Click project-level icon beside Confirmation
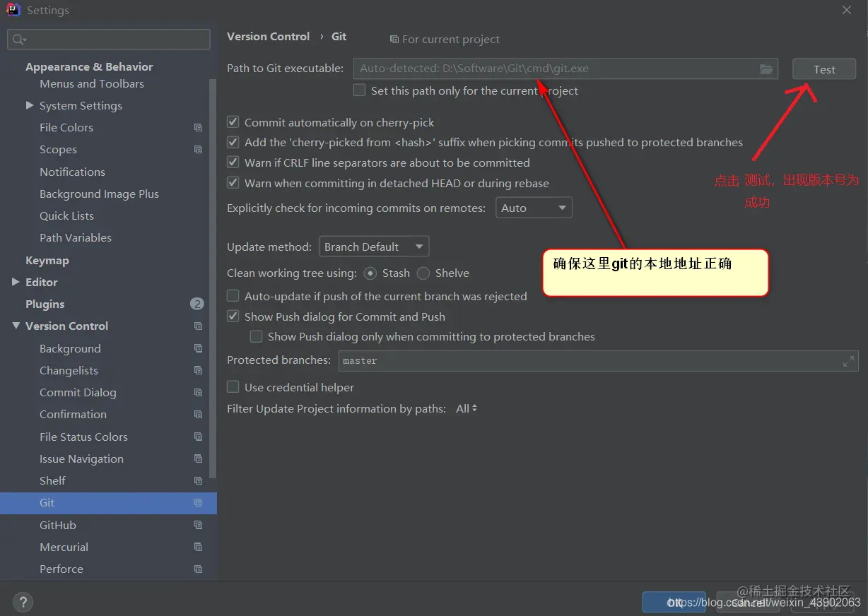This screenshot has width=868, height=616. point(198,415)
